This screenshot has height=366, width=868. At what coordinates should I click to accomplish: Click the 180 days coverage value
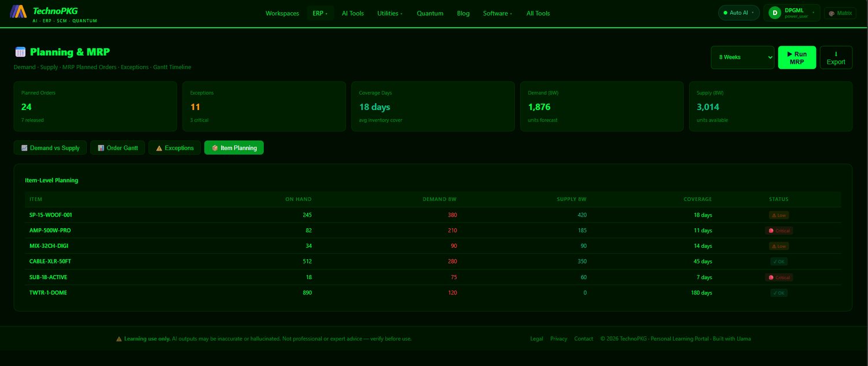(701, 293)
